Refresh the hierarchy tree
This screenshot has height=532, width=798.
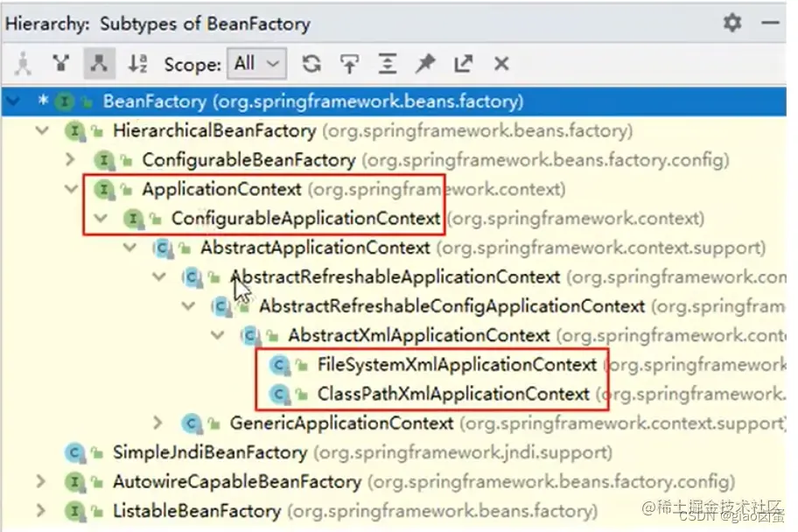coord(311,64)
